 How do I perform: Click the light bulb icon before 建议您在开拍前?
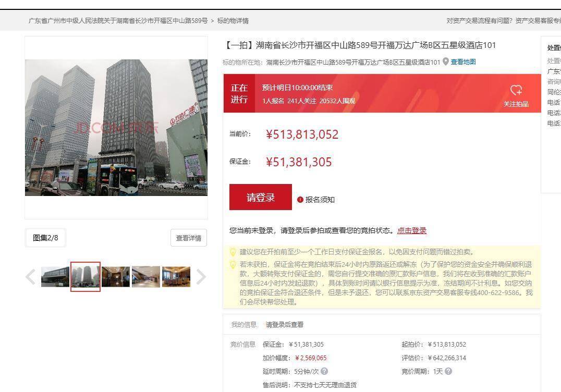(233, 252)
